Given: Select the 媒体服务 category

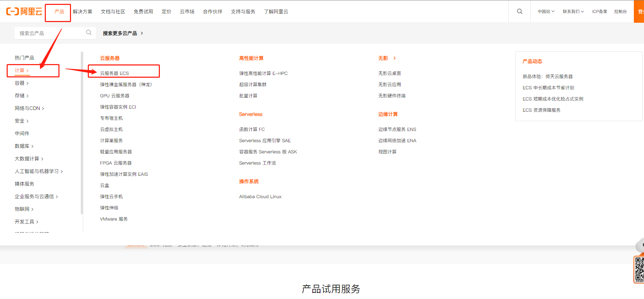Looking at the screenshot, I should pos(24,184).
